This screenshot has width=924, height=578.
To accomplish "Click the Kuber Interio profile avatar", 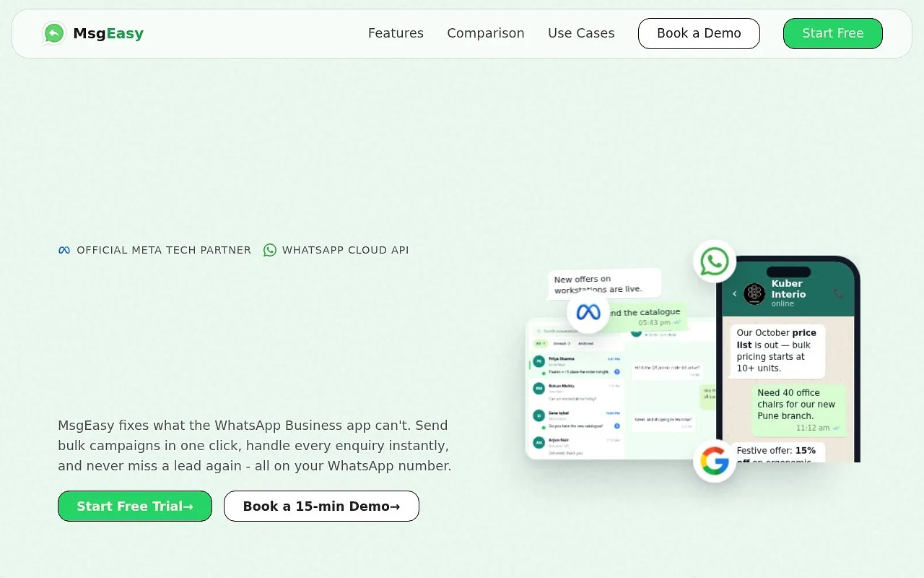I will pyautogui.click(x=754, y=294).
